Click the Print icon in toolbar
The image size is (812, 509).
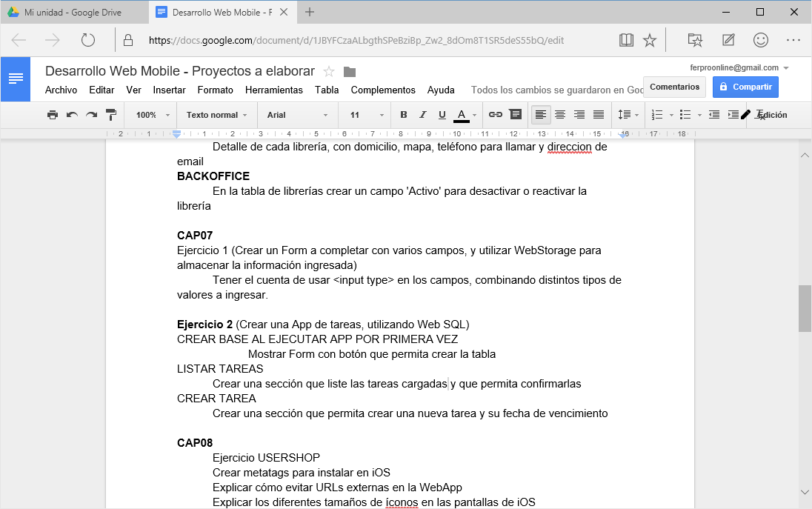(x=53, y=115)
